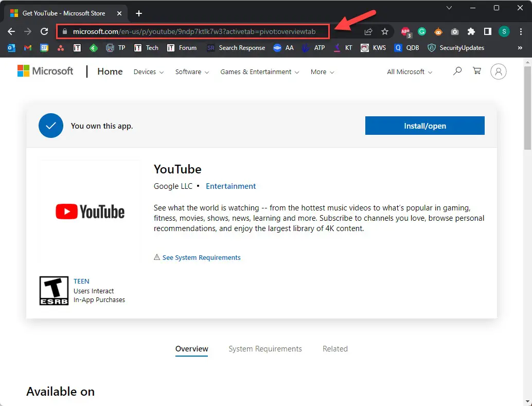Open the QDB bookmark
The width and height of the screenshot is (532, 406).
(407, 48)
